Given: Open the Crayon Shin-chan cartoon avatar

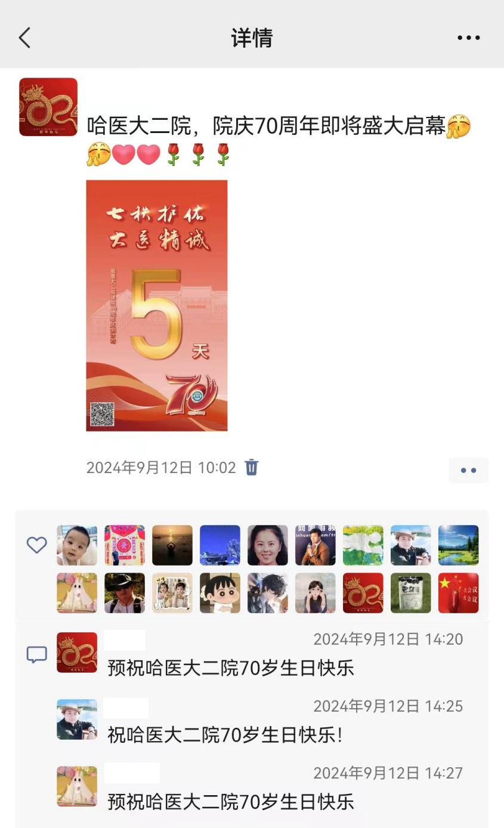Looking at the screenshot, I should pos(220,593).
